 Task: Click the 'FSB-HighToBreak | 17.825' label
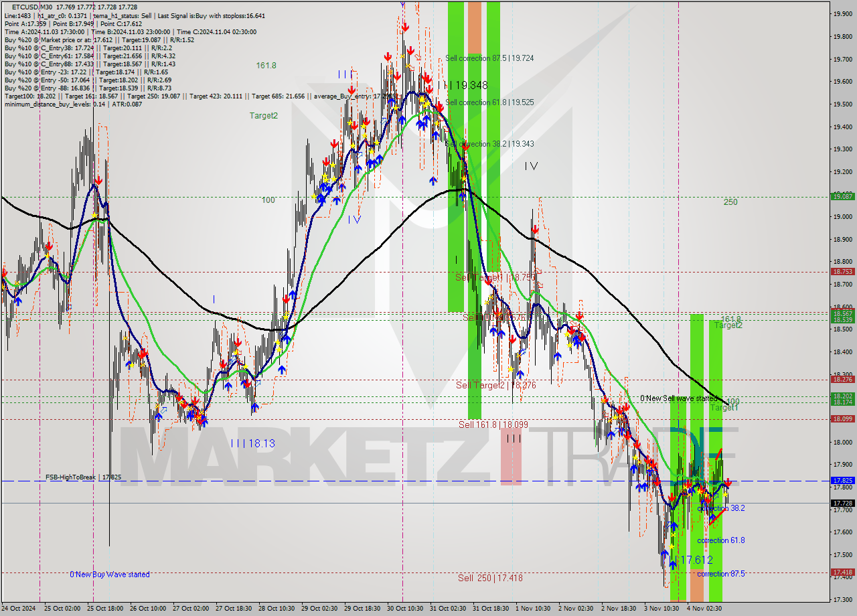[84, 477]
